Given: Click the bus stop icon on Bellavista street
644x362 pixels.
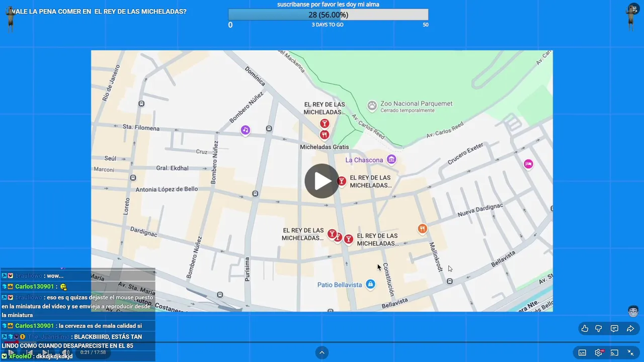Looking at the screenshot, I should tap(450, 281).
